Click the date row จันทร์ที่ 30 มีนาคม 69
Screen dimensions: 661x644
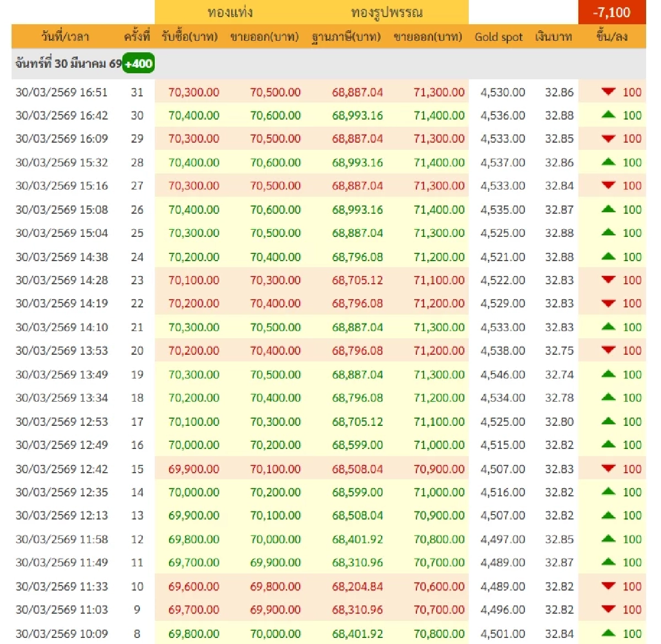point(68,64)
